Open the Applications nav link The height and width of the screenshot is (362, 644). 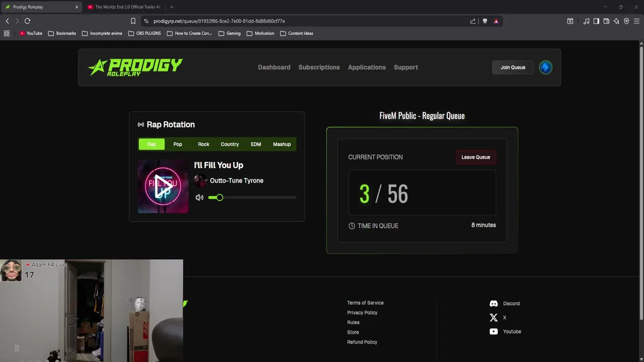click(x=367, y=67)
